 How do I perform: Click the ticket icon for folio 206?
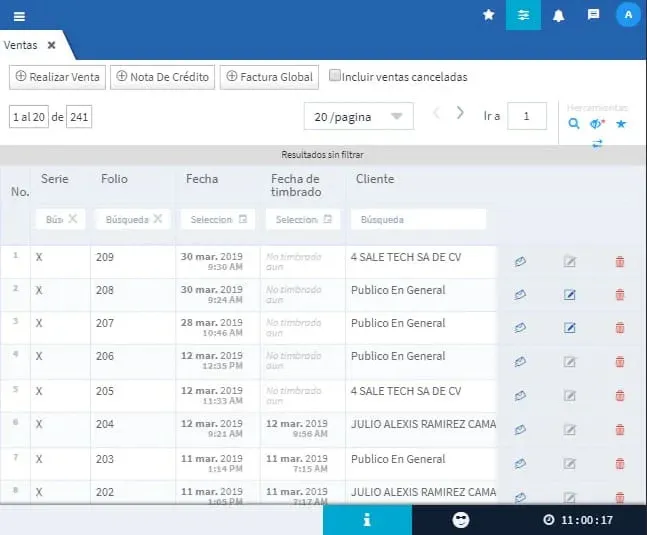520,362
